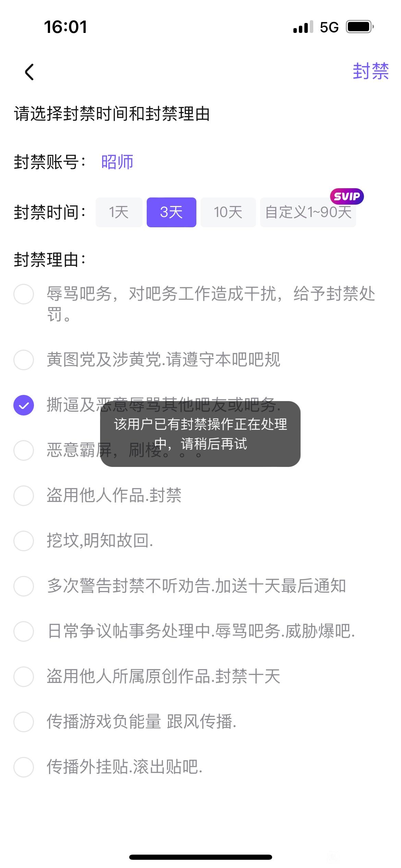The width and height of the screenshot is (401, 868).
Task: Tap the purple checkmark icon for 撕逼 reason
Action: click(24, 405)
